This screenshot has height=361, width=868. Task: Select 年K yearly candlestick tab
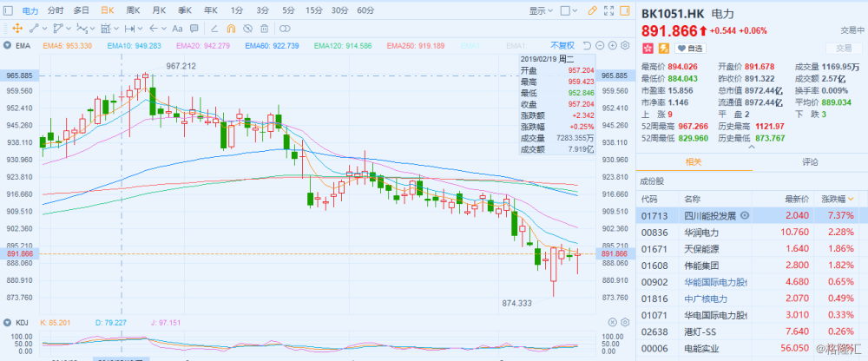coord(210,10)
